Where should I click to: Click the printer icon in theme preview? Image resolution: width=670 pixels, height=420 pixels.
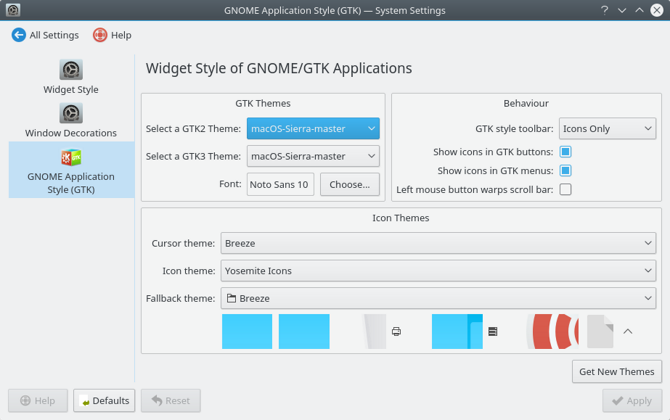396,332
